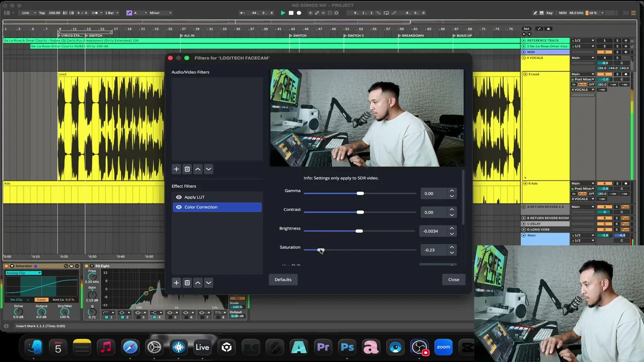The image size is (644, 362).
Task: Start playback with the green Play button
Action: coord(283,13)
